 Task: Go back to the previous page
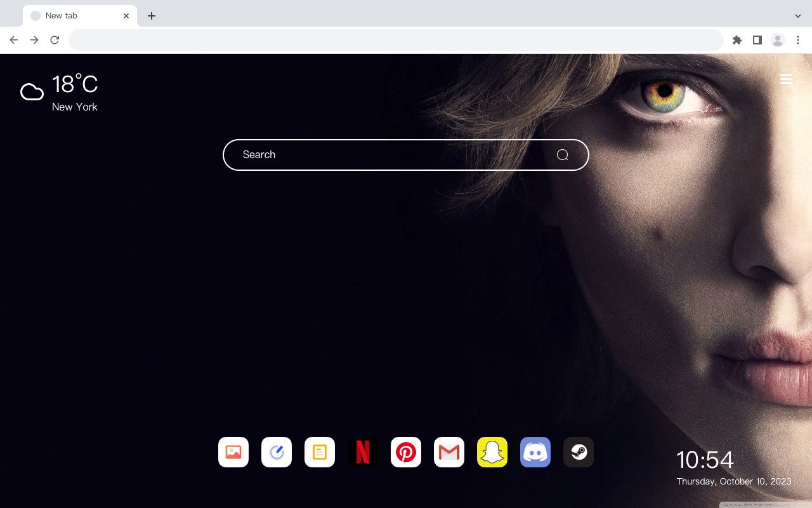(x=14, y=40)
